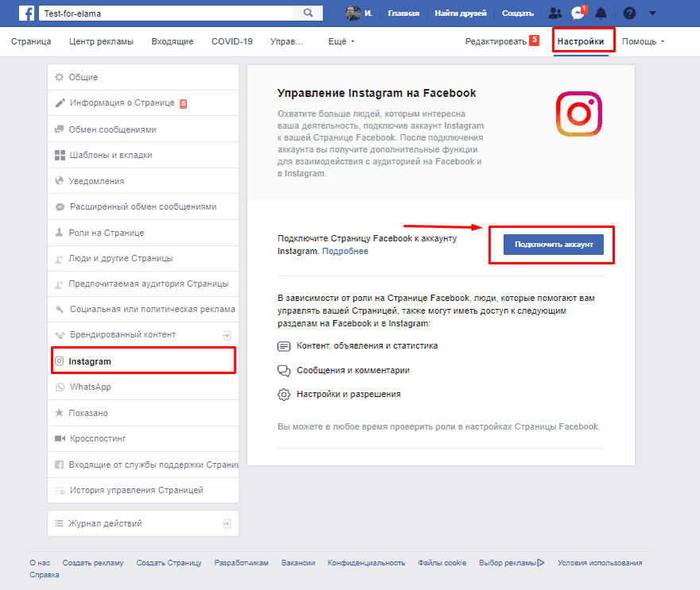
Task: Click the key icon next to Социальная реклама
Action: point(60,309)
